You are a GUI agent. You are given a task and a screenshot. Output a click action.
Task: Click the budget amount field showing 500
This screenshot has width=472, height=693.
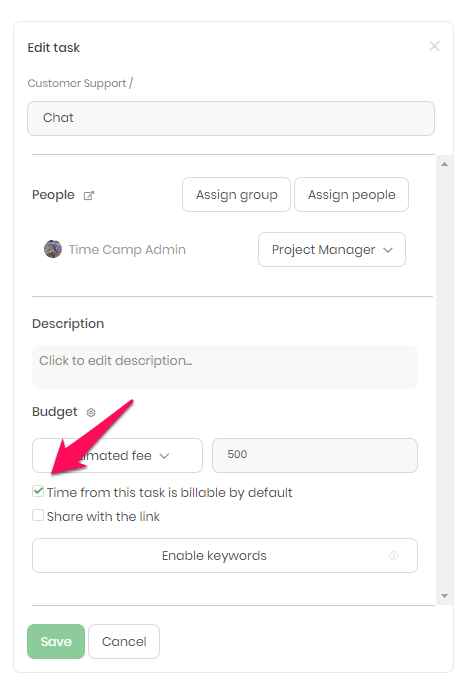315,456
